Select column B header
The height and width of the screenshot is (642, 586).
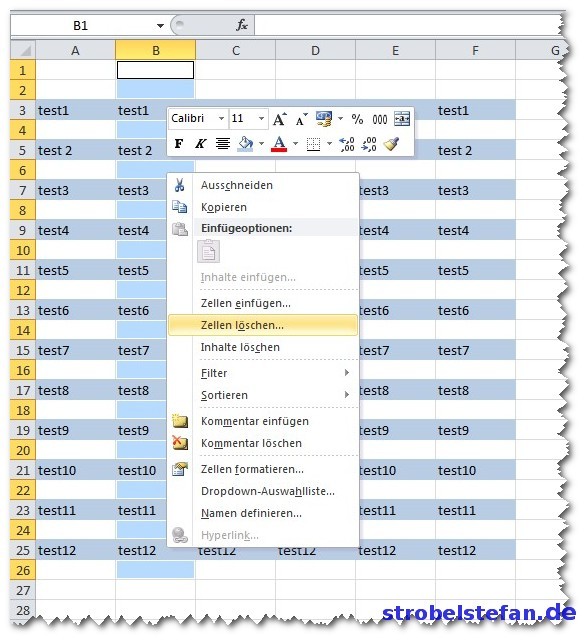pos(156,50)
